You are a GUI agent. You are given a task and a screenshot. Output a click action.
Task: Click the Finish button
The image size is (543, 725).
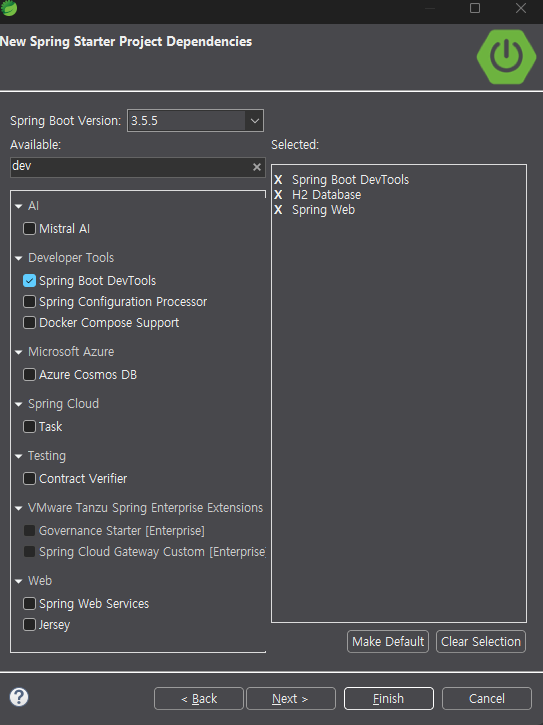tap(389, 698)
